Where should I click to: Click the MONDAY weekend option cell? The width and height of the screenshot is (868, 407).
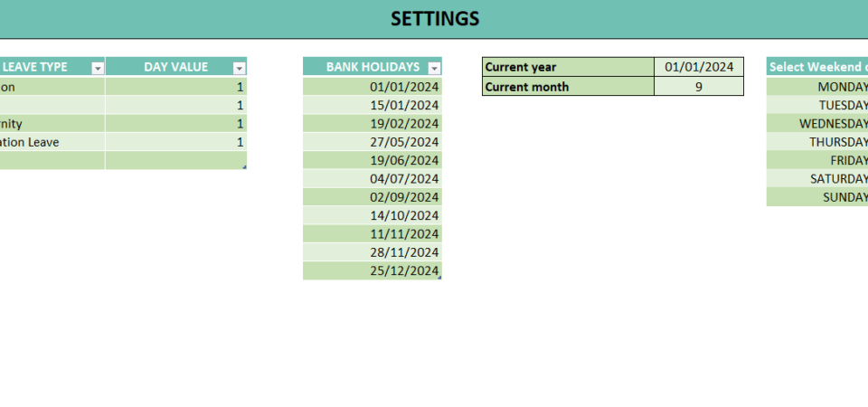pos(817,87)
